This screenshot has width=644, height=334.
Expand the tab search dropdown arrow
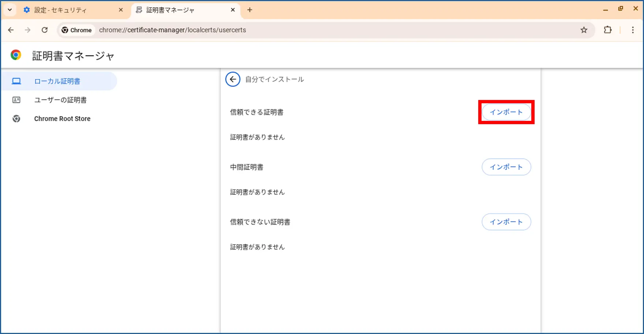[10, 10]
